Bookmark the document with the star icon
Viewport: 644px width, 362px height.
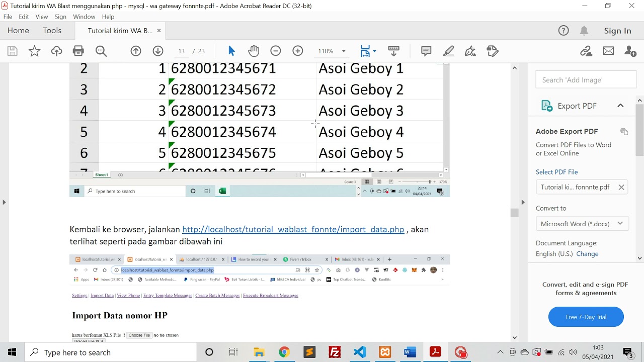click(35, 51)
